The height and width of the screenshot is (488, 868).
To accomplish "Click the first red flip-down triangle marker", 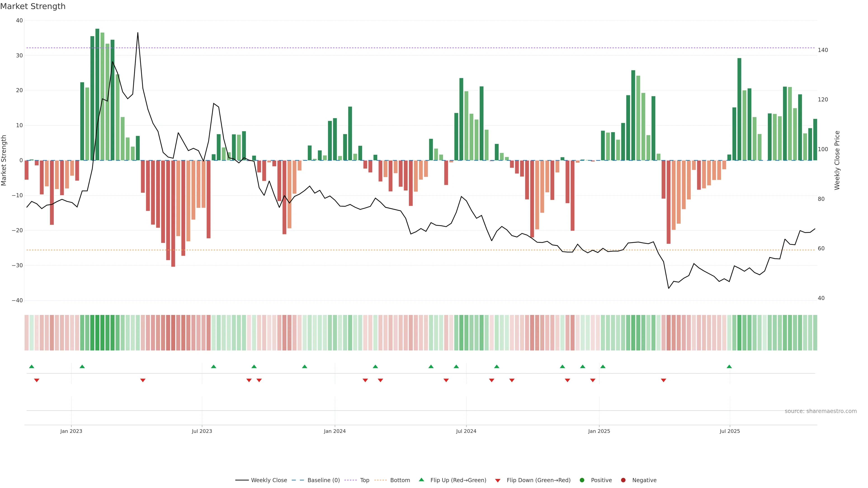I will point(37,380).
